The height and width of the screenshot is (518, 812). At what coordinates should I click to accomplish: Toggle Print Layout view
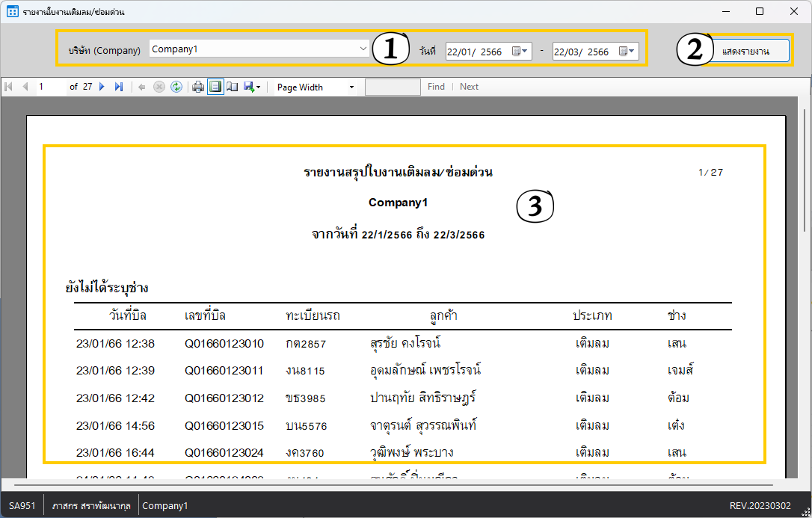click(215, 87)
